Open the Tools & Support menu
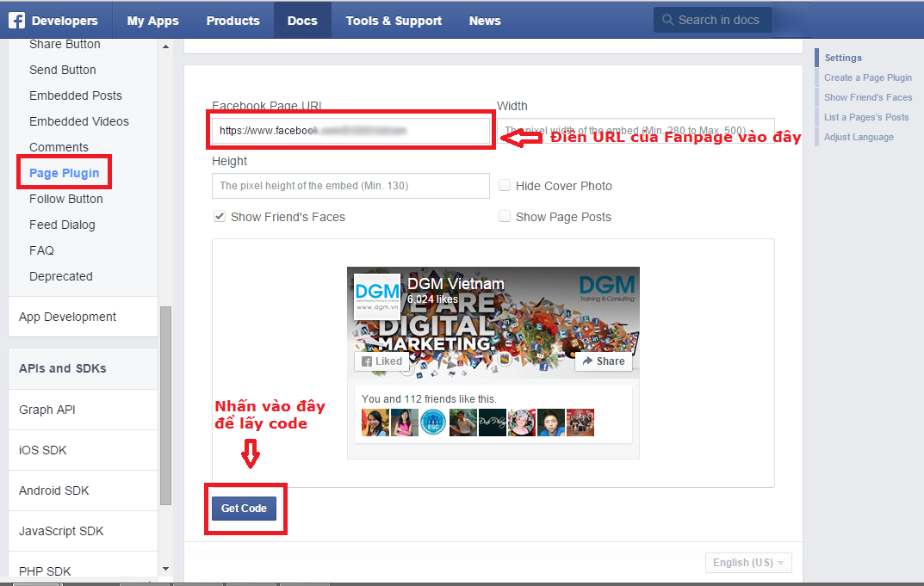The height and width of the screenshot is (586, 924). pos(394,21)
